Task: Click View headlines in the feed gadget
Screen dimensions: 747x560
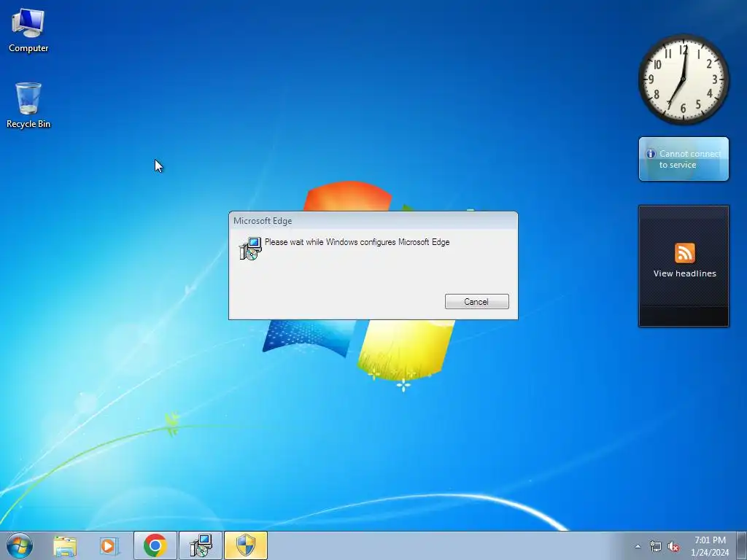Action: [684, 273]
